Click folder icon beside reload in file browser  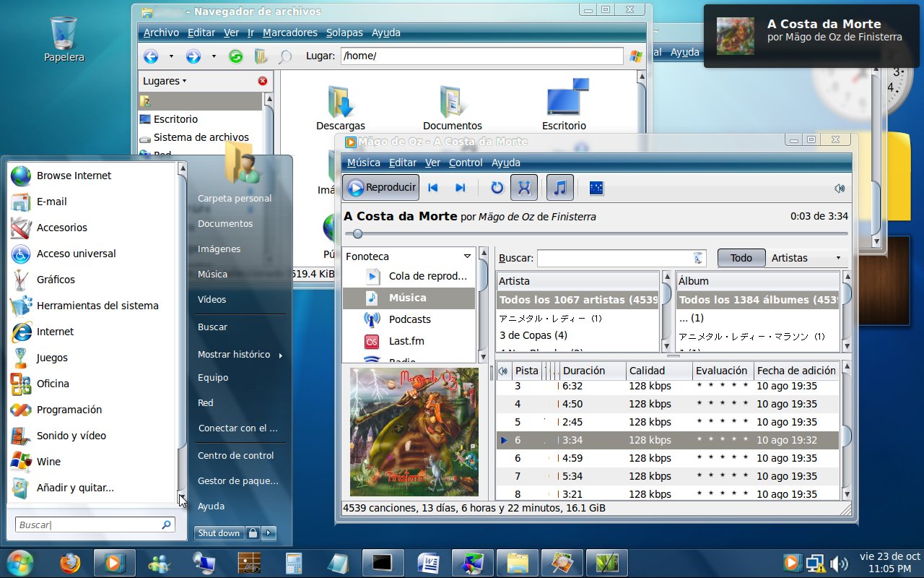point(261,56)
